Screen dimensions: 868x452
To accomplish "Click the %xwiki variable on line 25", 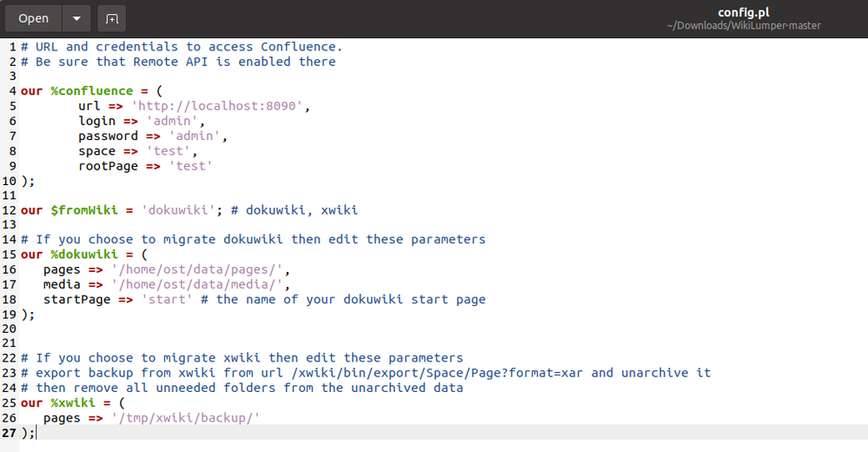I will click(73, 402).
